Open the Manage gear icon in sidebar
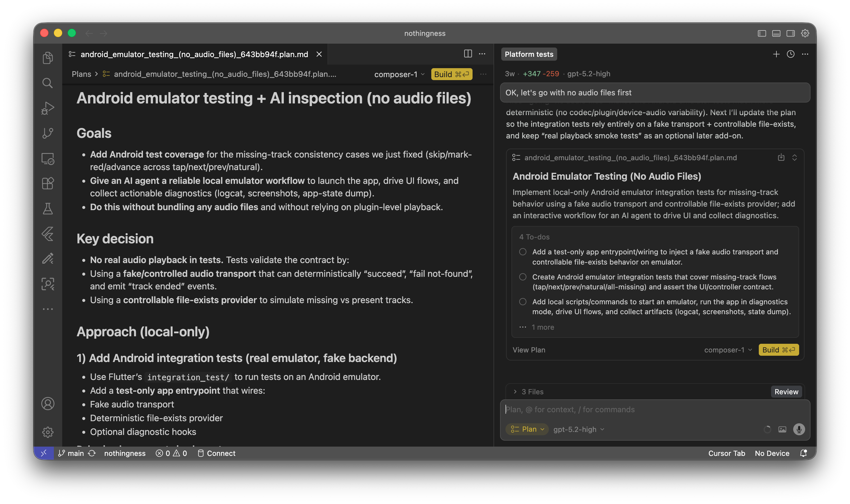The image size is (850, 504). (48, 432)
